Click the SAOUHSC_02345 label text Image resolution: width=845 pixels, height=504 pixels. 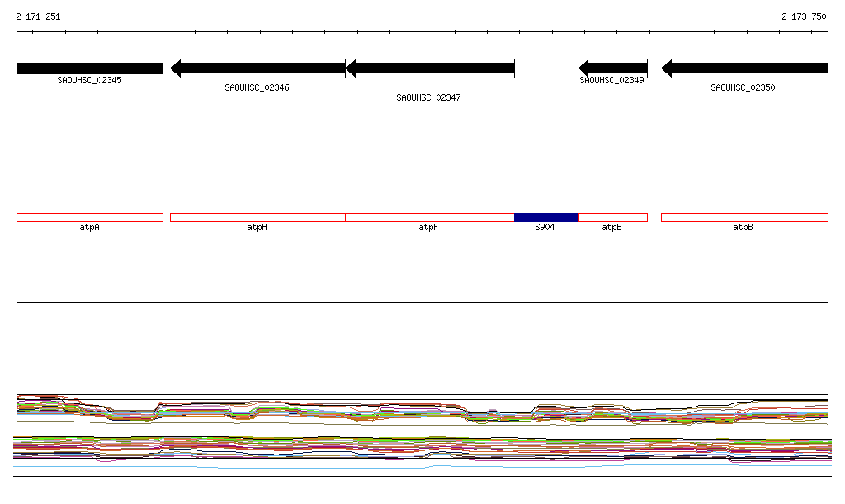[89, 80]
